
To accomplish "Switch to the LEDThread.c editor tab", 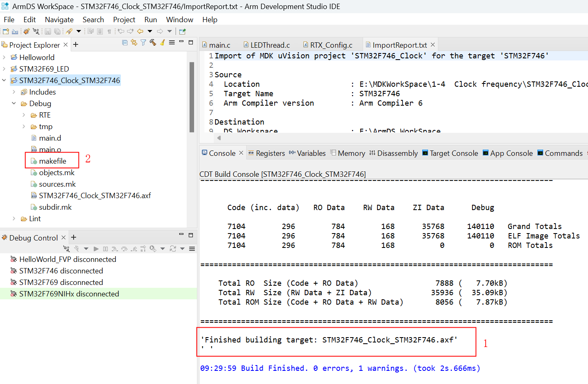I will tap(270, 45).
